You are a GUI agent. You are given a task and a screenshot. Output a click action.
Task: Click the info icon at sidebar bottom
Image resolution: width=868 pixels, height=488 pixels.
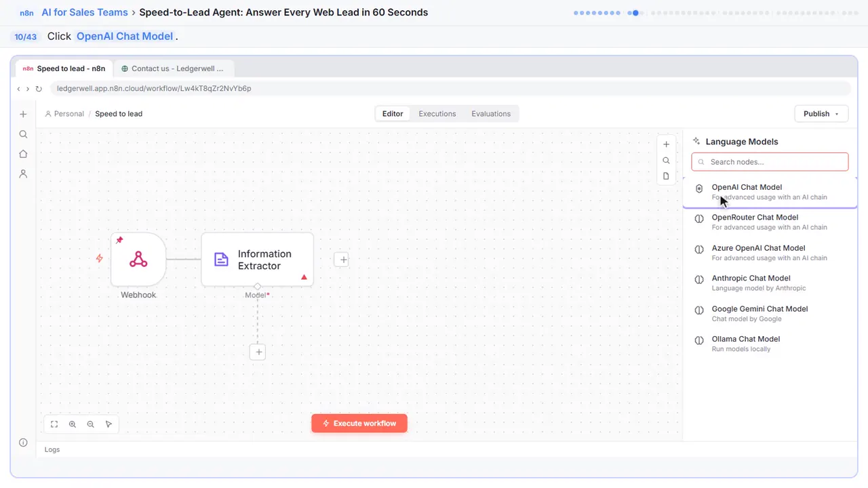[x=23, y=443]
